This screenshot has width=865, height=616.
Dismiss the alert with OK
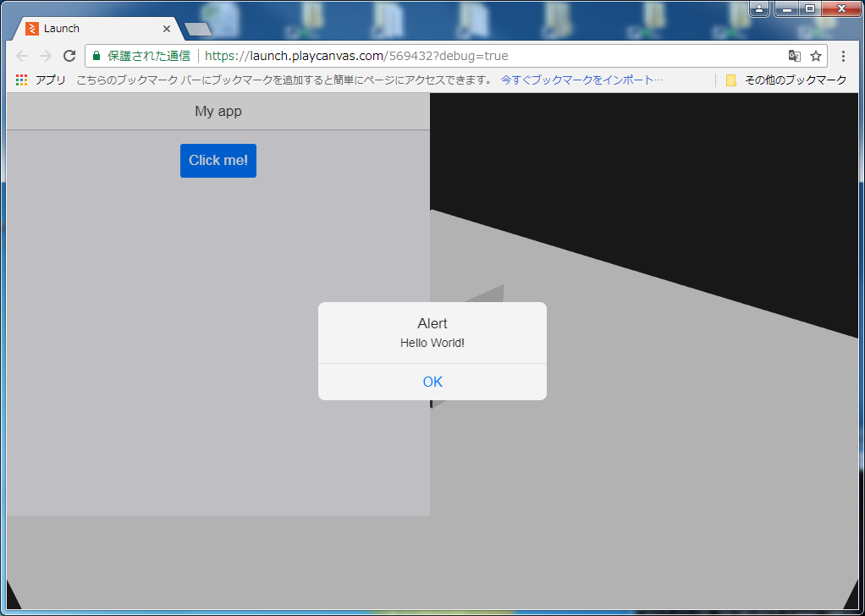coord(432,382)
